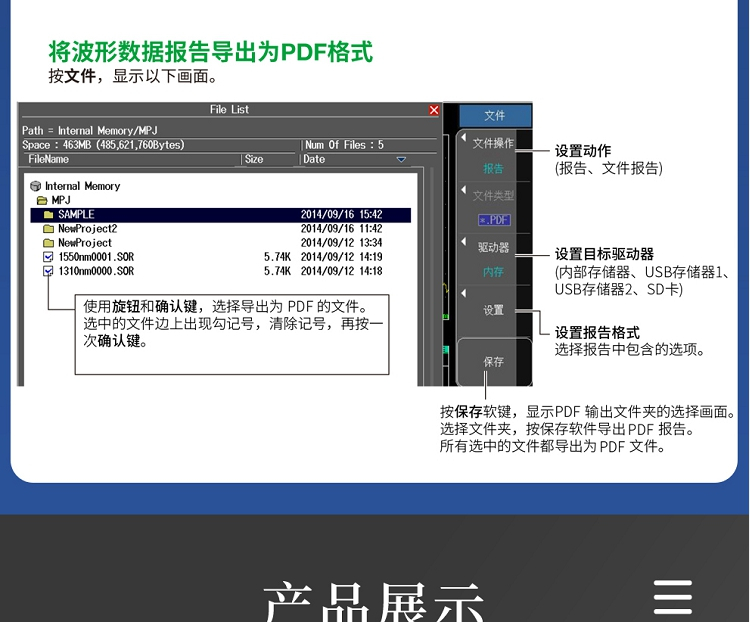The image size is (750, 622).
Task: Click the Internal Memory drive icon
Action: click(x=35, y=186)
